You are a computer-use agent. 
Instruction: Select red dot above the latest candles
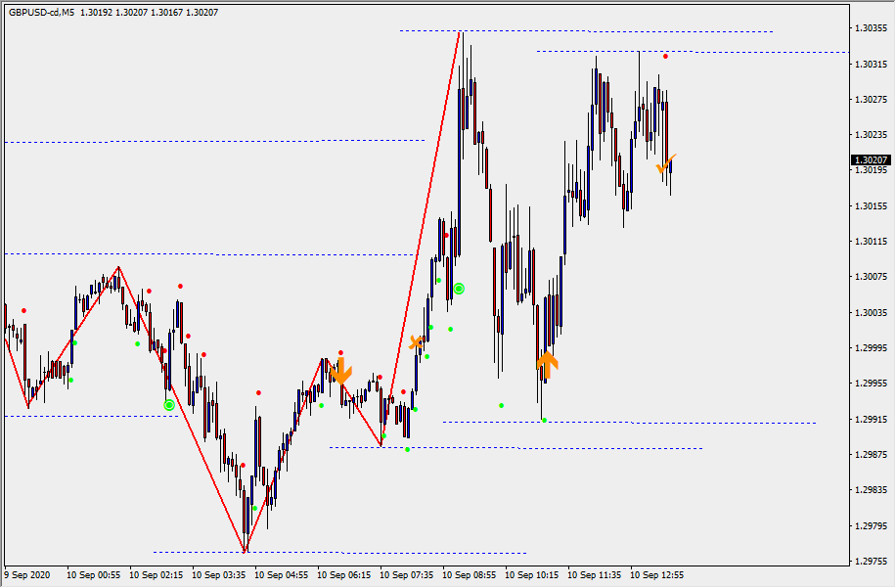pos(665,56)
